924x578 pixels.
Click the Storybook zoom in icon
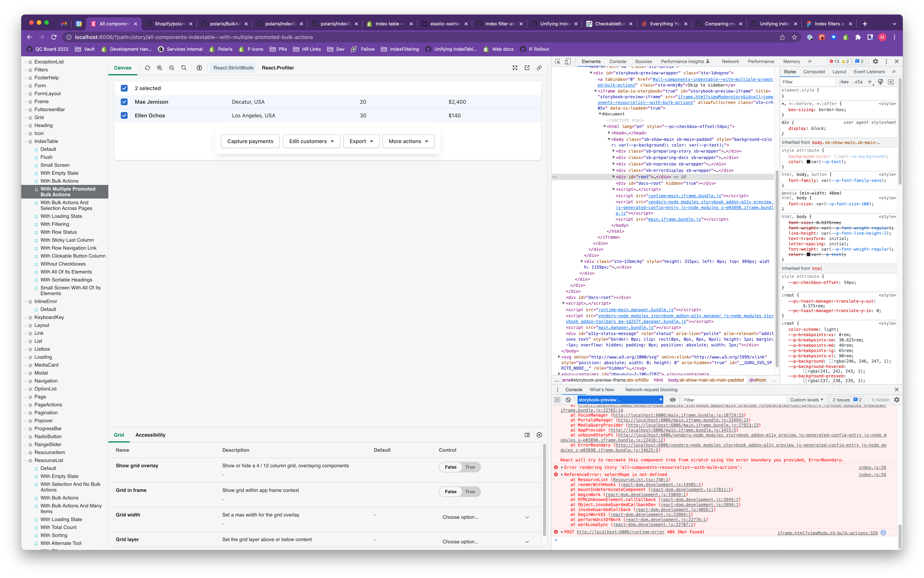pyautogui.click(x=159, y=68)
